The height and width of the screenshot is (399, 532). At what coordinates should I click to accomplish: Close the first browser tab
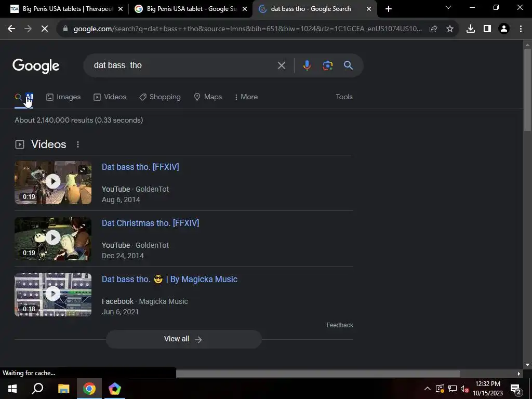[121, 9]
